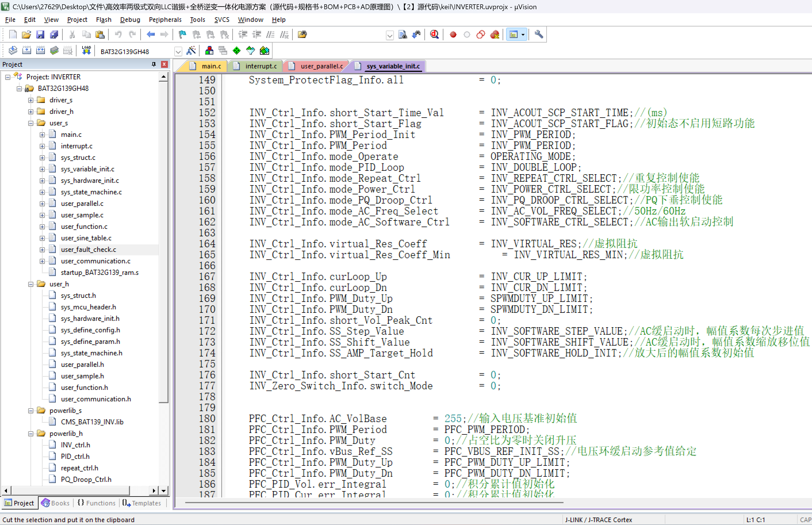Show the Templates panel tab
Image resolution: width=812 pixels, height=525 pixels.
(x=142, y=503)
